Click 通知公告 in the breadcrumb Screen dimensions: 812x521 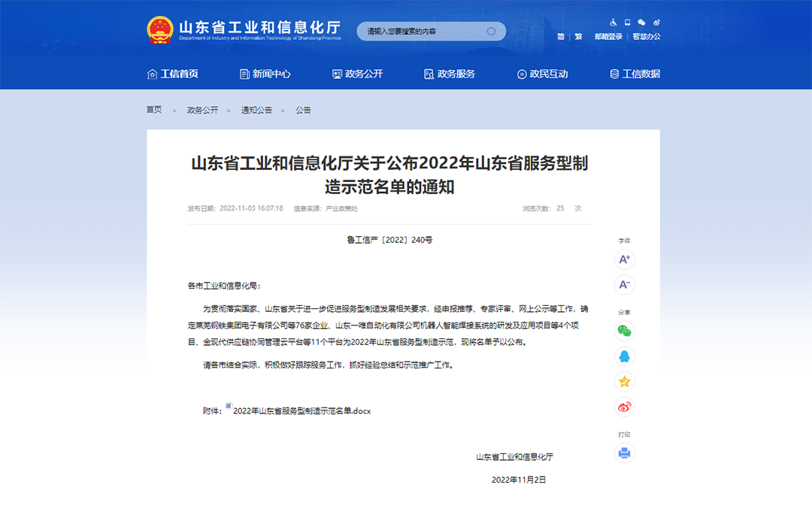tap(256, 110)
